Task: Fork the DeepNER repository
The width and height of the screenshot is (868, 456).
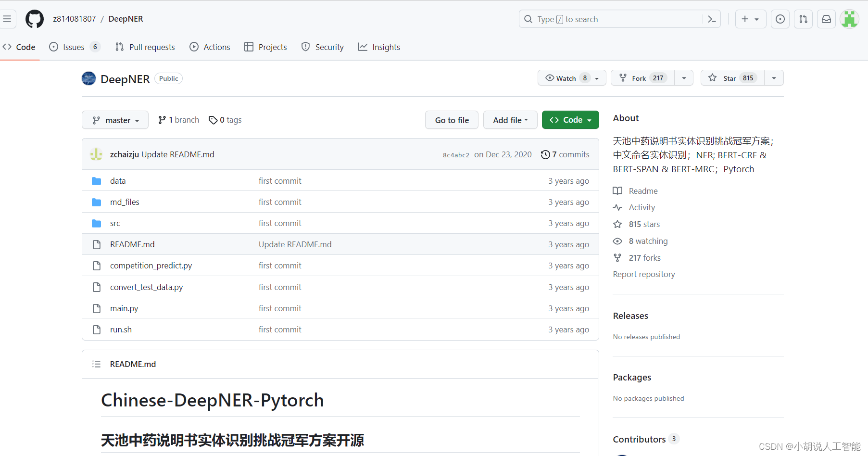Action: coord(642,78)
